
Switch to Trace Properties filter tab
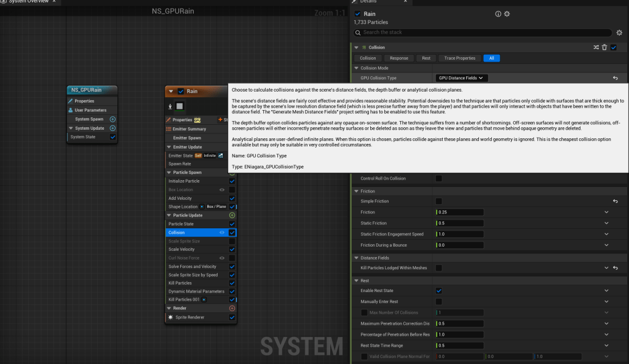click(459, 58)
